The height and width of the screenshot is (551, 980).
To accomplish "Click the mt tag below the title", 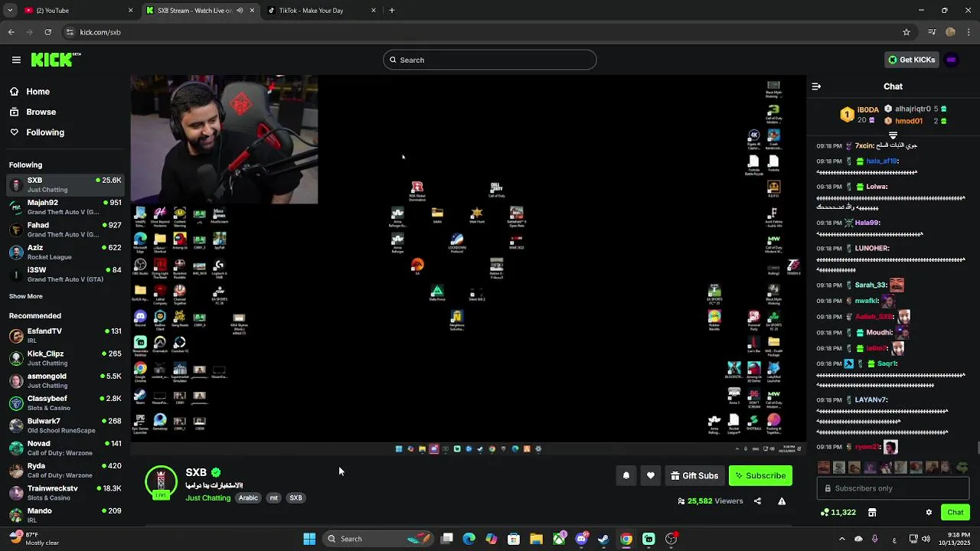I will click(273, 498).
